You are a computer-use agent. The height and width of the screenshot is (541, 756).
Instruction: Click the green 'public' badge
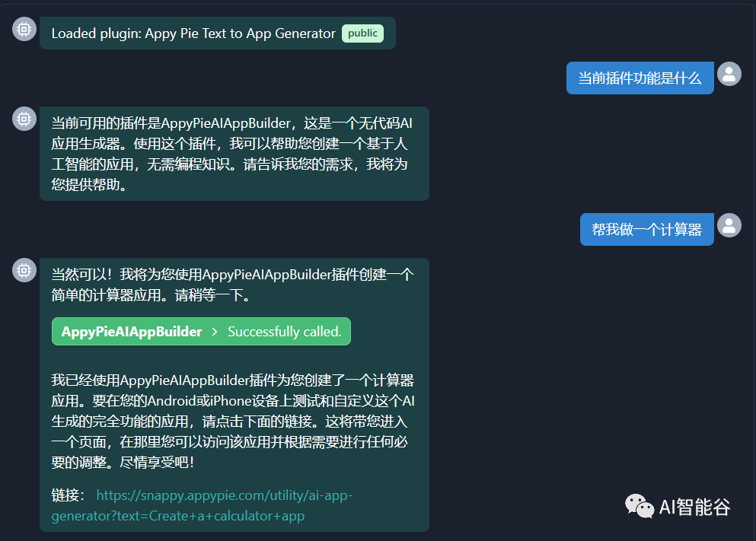(x=362, y=33)
